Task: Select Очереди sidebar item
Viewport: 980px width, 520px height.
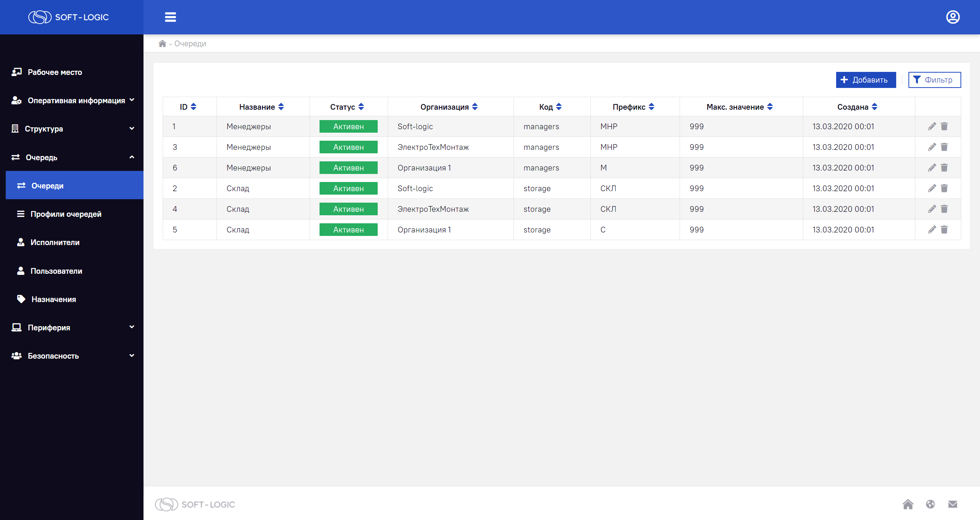Action: point(75,185)
